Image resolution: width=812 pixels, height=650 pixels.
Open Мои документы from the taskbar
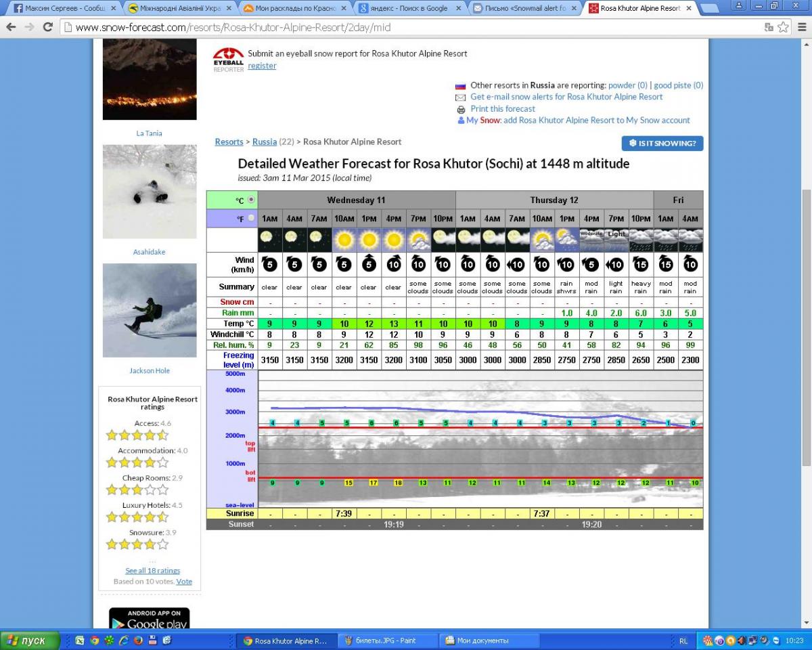click(490, 641)
